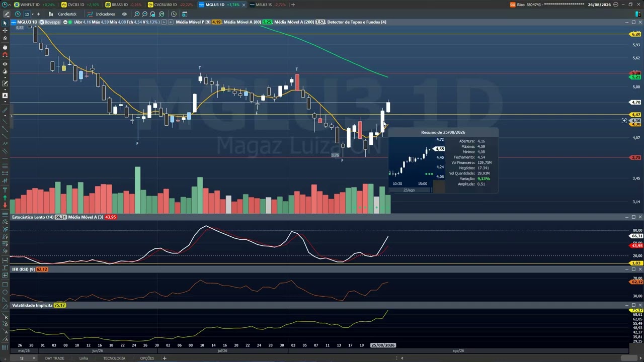The height and width of the screenshot is (362, 644).
Task: Close the workspace tab 12
Action: [34, 358]
